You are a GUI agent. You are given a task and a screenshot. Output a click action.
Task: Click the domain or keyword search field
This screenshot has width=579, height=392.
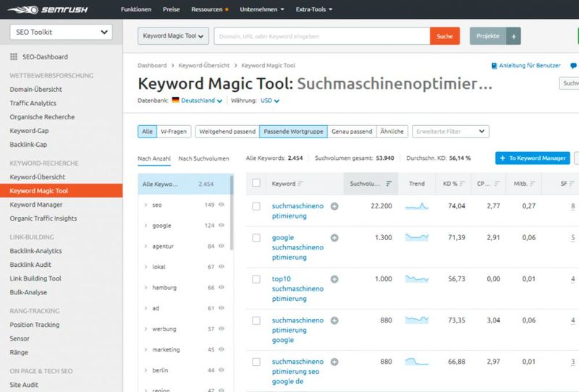tap(321, 36)
